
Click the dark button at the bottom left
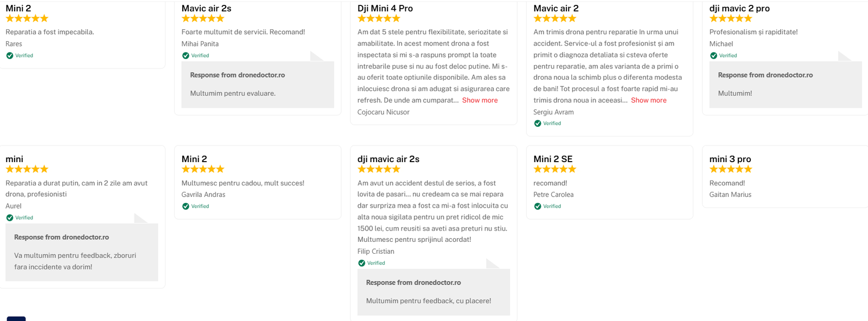(16, 319)
